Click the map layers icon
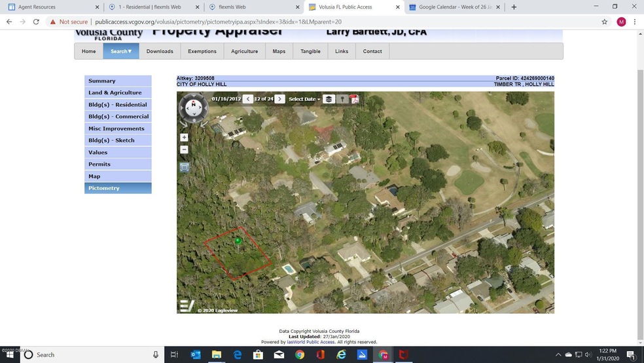The image size is (644, 363). point(329,99)
